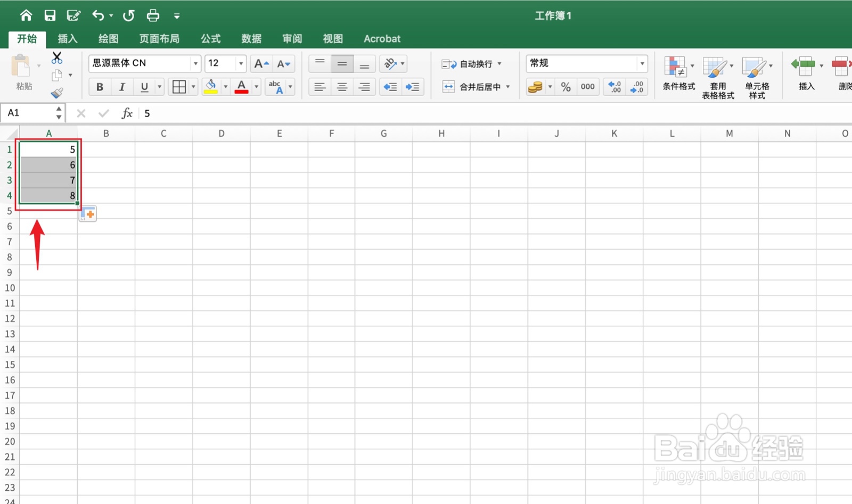Apply percent style format
Viewport: 852px width, 504px height.
[x=566, y=87]
